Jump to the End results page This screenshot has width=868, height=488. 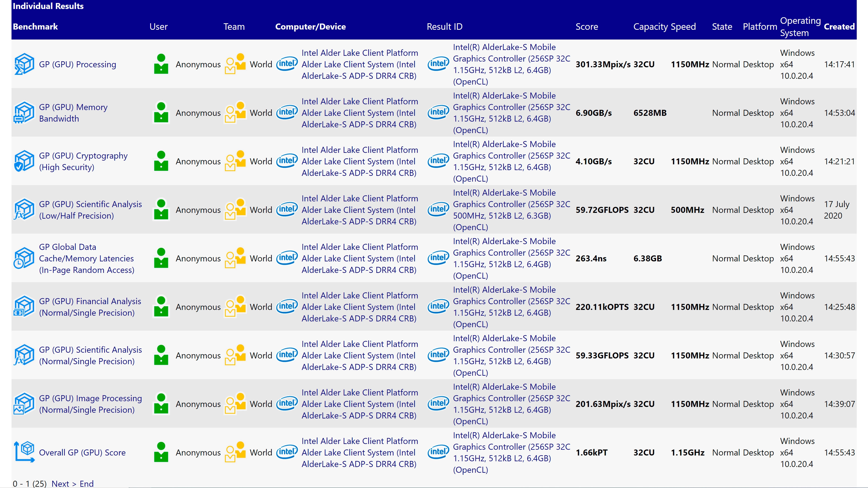coord(87,483)
